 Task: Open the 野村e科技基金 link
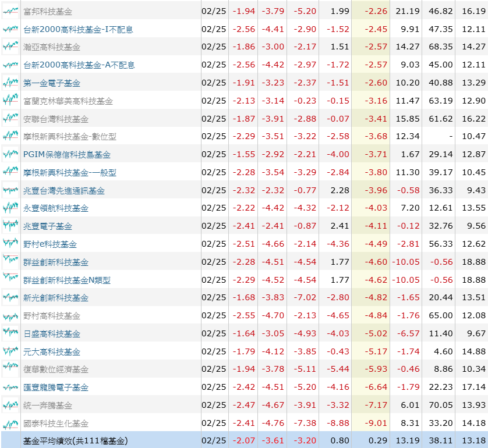[x=50, y=244]
